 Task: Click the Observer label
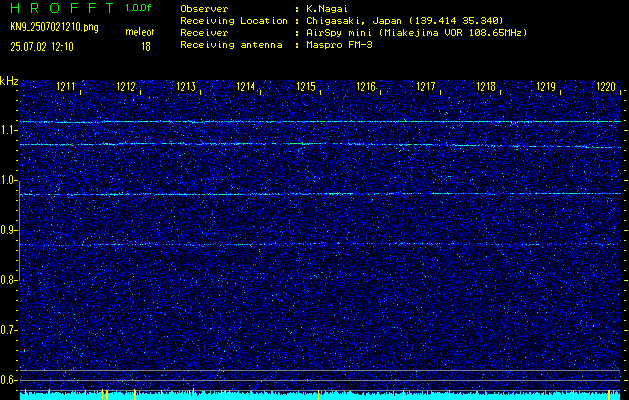(x=204, y=9)
